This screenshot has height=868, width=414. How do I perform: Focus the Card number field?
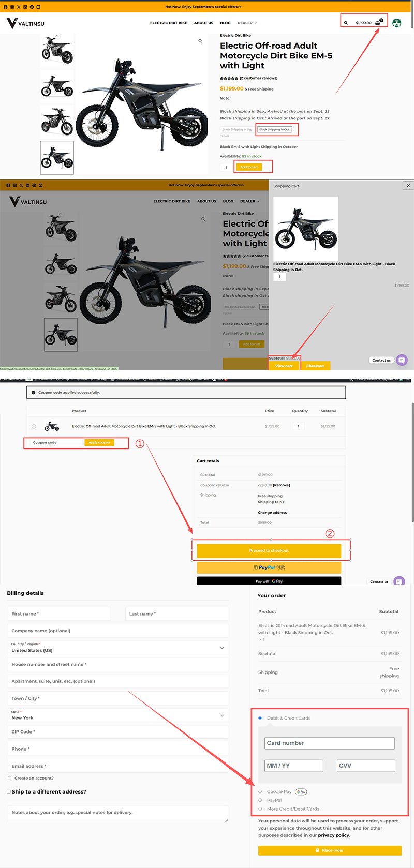pos(330,743)
